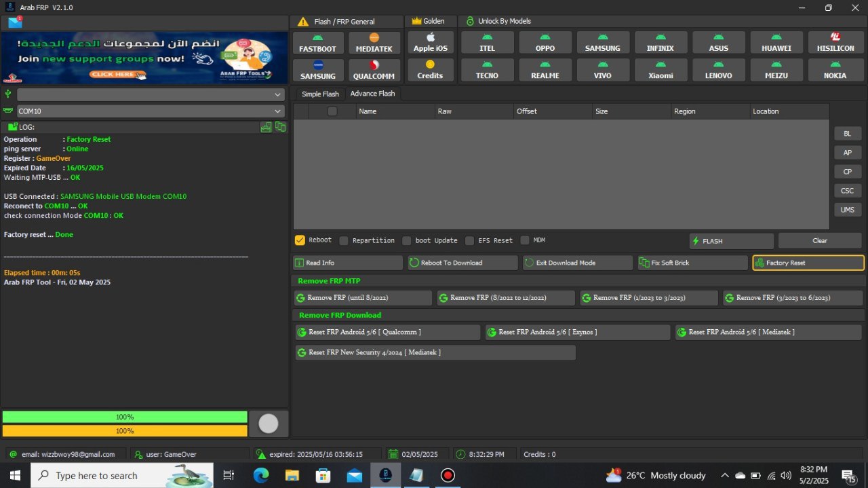This screenshot has width=868, height=488.
Task: Click the Read Info button
Action: click(x=348, y=263)
